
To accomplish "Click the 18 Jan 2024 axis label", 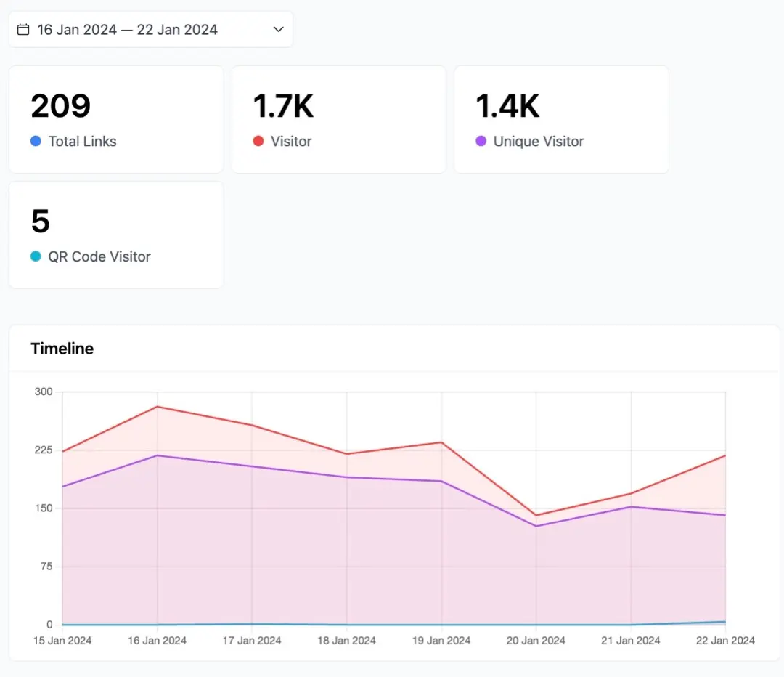I will point(346,641).
